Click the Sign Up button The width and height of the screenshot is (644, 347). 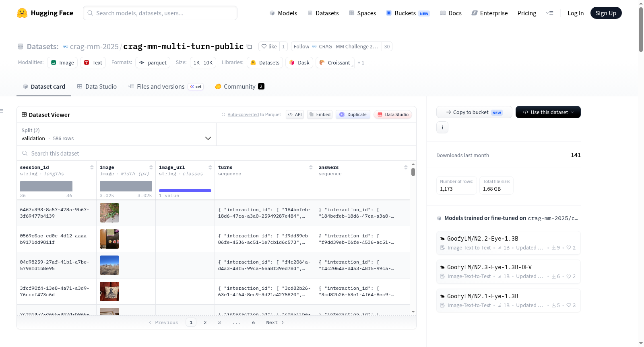606,13
